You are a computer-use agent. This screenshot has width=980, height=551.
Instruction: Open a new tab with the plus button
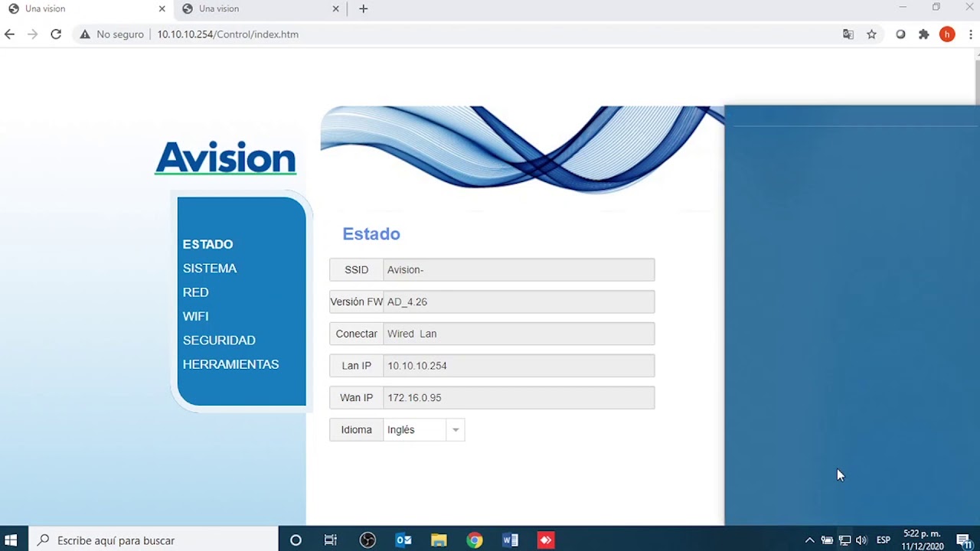pos(363,8)
